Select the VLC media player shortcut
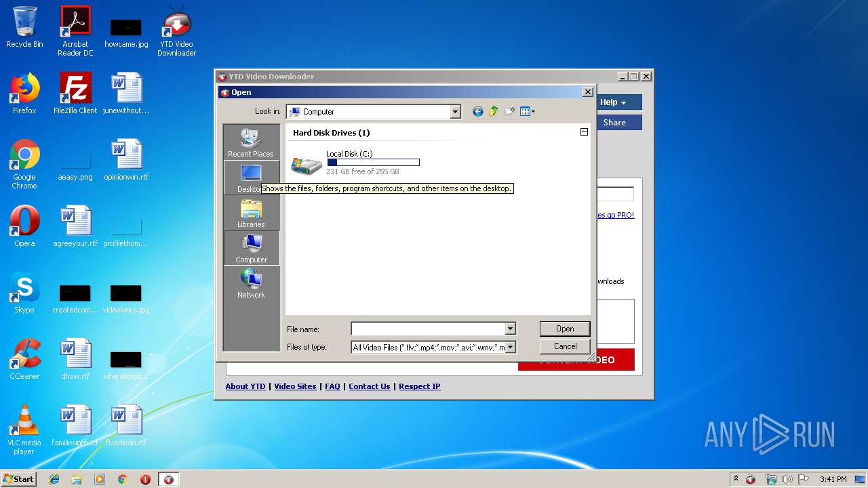Viewport: 868px width, 488px height. 24,430
